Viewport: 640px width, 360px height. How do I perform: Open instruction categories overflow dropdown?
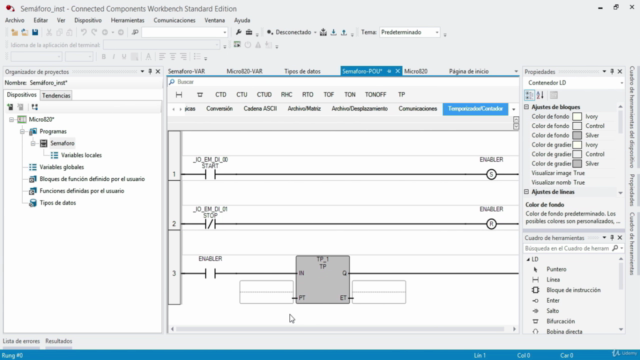pos(514,109)
